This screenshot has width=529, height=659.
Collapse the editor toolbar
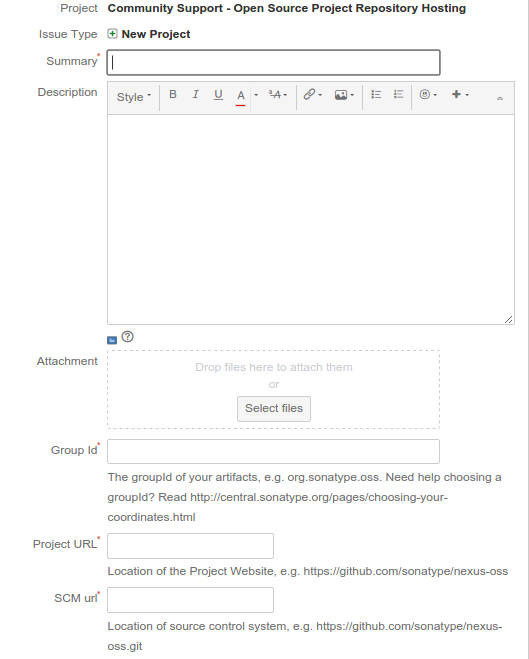tap(500, 98)
